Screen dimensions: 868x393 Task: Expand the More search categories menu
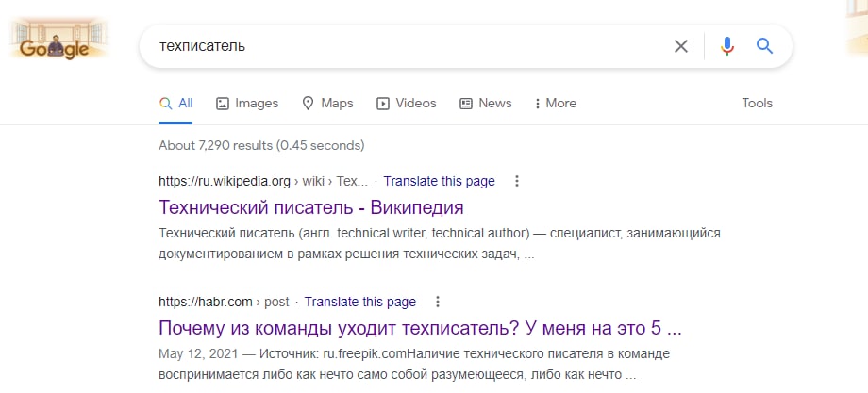point(555,104)
